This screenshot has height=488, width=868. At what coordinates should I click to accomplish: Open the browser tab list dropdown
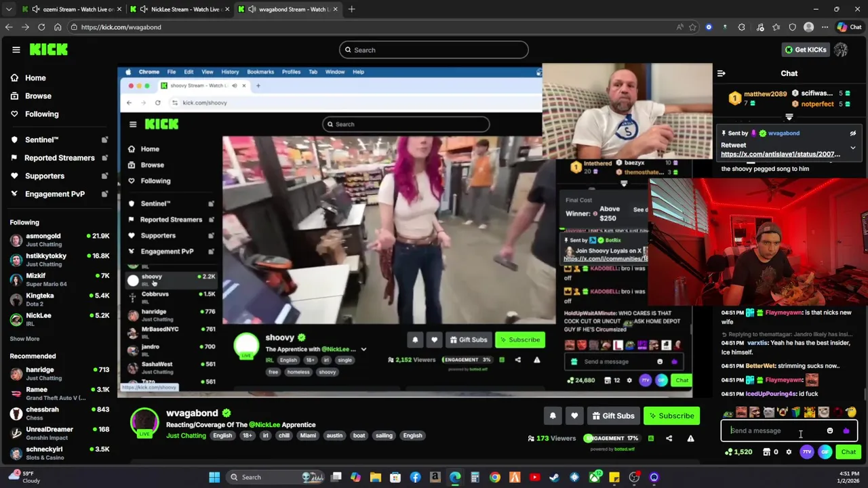tap(9, 9)
